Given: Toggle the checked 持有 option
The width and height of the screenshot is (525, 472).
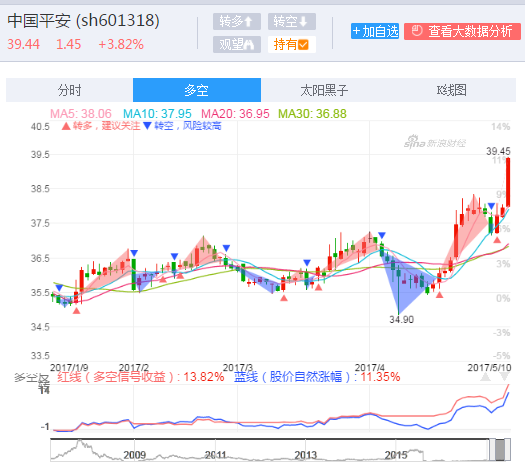Looking at the screenshot, I should pyautogui.click(x=292, y=44).
